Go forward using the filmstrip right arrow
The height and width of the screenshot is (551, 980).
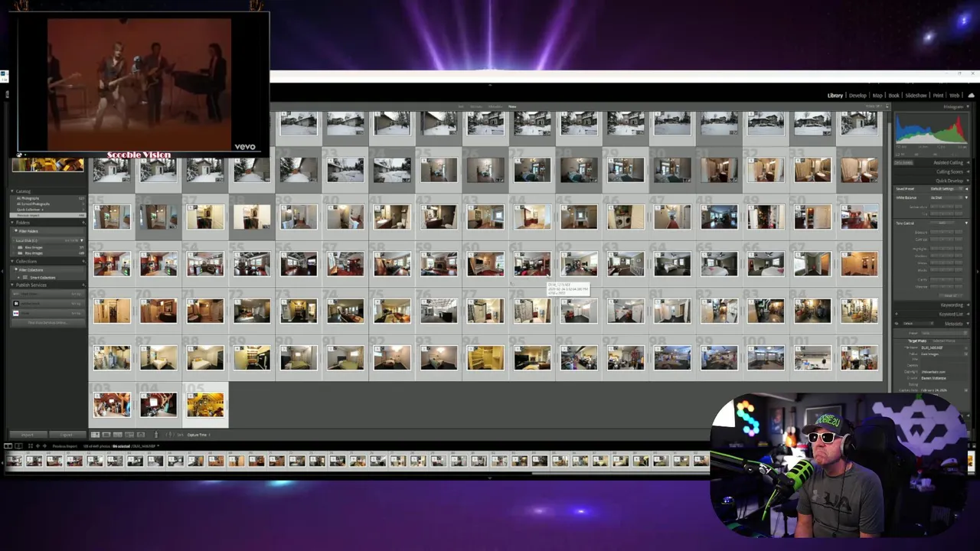44,446
